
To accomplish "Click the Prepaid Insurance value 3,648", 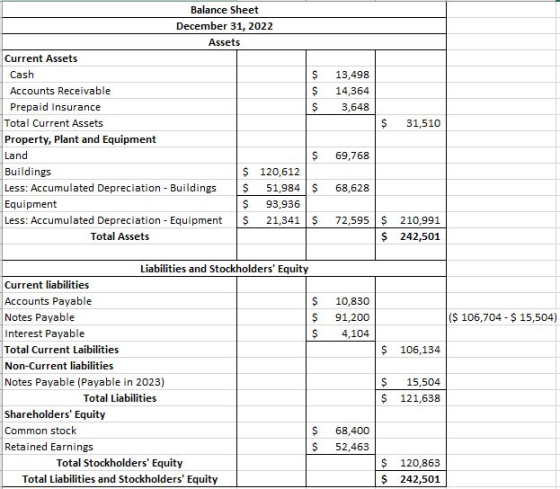I will [x=355, y=107].
